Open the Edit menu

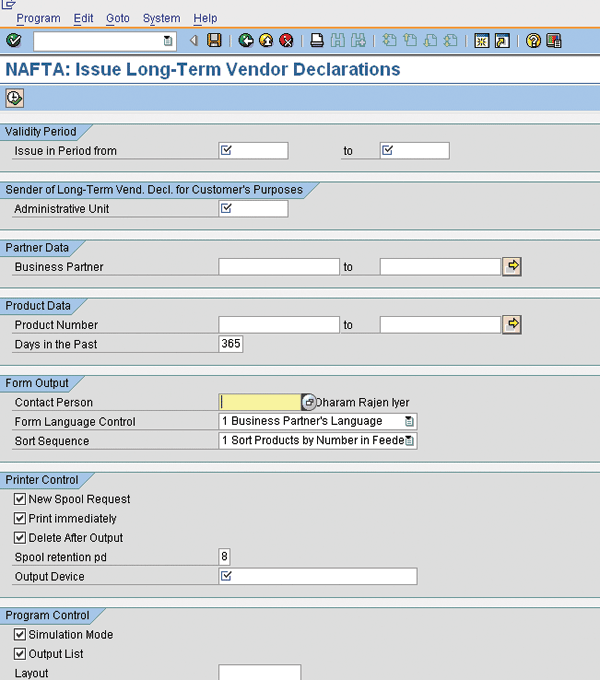[83, 18]
